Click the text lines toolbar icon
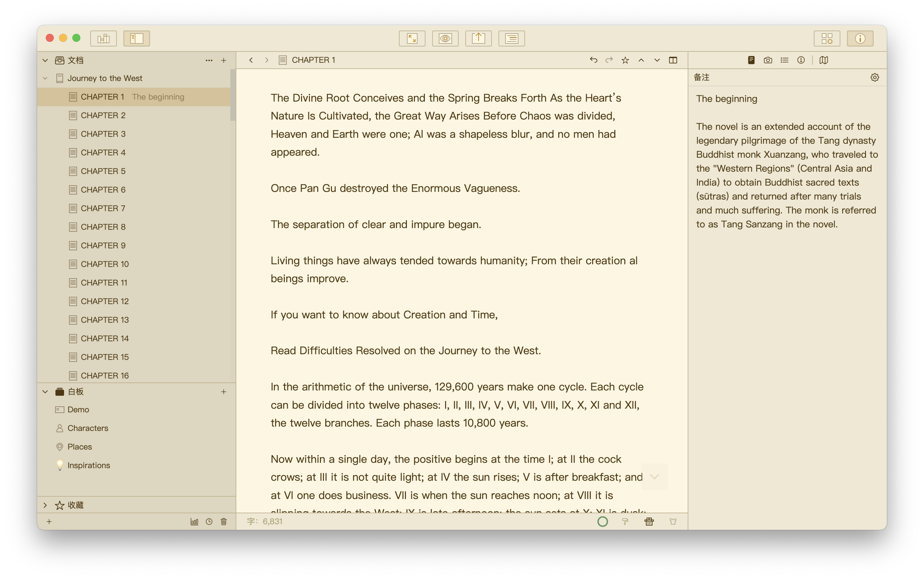924x579 pixels. point(511,38)
